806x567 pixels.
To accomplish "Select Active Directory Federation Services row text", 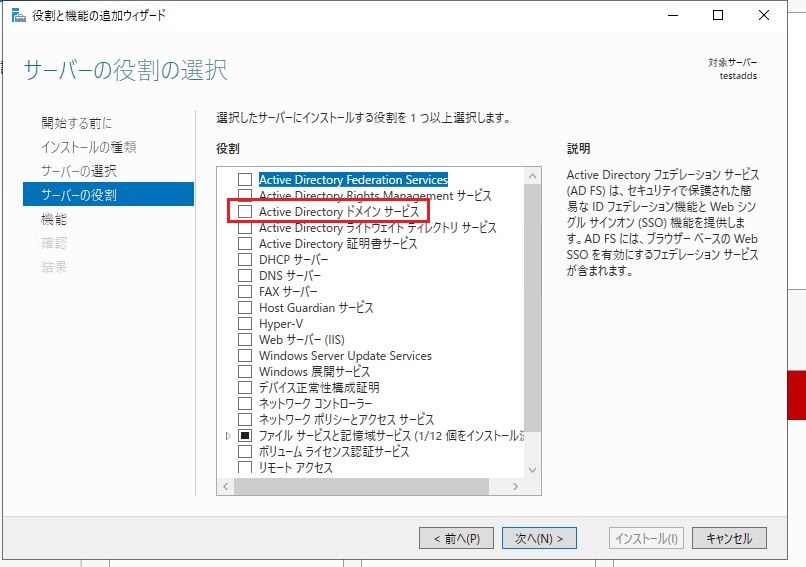I will coord(353,179).
